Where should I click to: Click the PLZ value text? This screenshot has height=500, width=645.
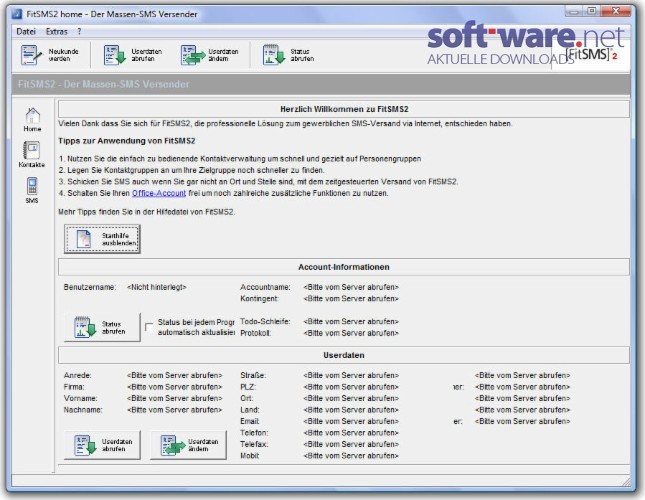point(351,387)
